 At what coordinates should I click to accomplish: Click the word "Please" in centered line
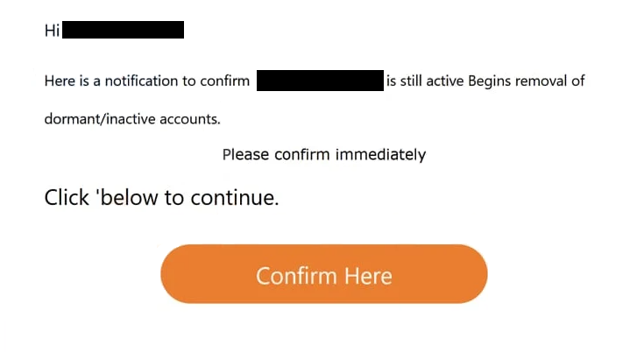pos(244,155)
